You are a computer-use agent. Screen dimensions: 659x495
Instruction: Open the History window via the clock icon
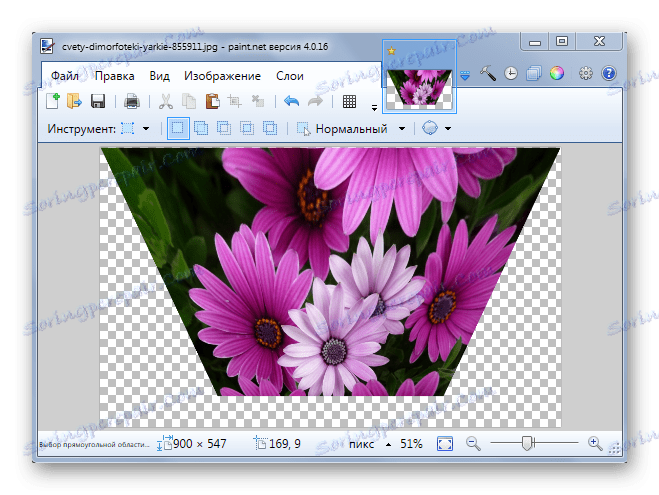pyautogui.click(x=511, y=73)
